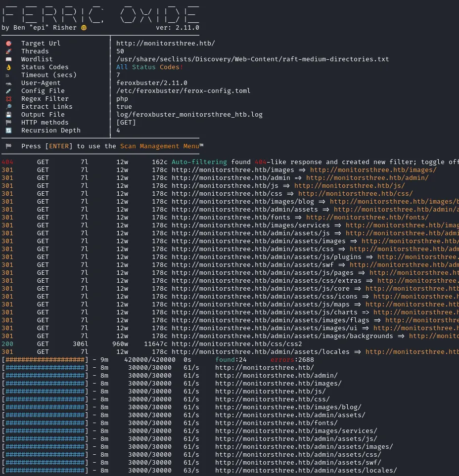Screen dimensions: 459x476
Task: Click the magnifier icon beside Extract Links
Action: point(8,107)
